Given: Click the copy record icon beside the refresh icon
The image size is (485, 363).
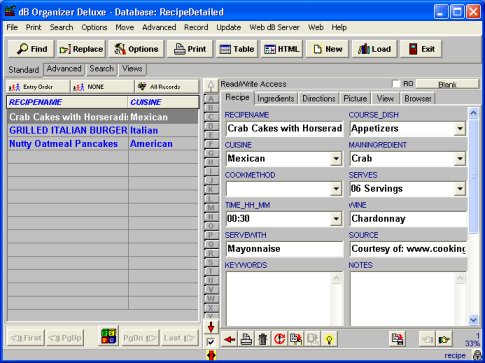Looking at the screenshot, I should coord(296,339).
